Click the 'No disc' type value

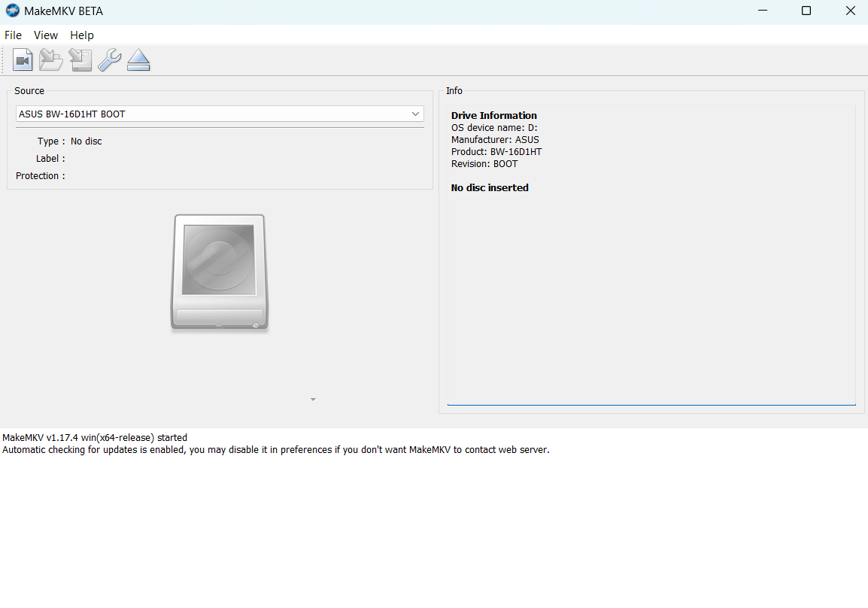click(x=86, y=141)
